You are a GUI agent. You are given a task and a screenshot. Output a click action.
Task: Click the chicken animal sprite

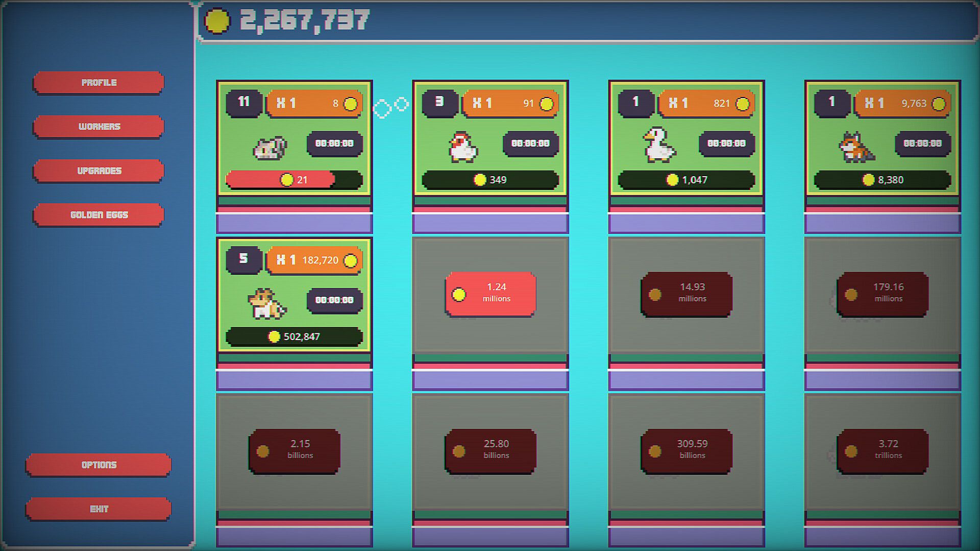[463, 147]
